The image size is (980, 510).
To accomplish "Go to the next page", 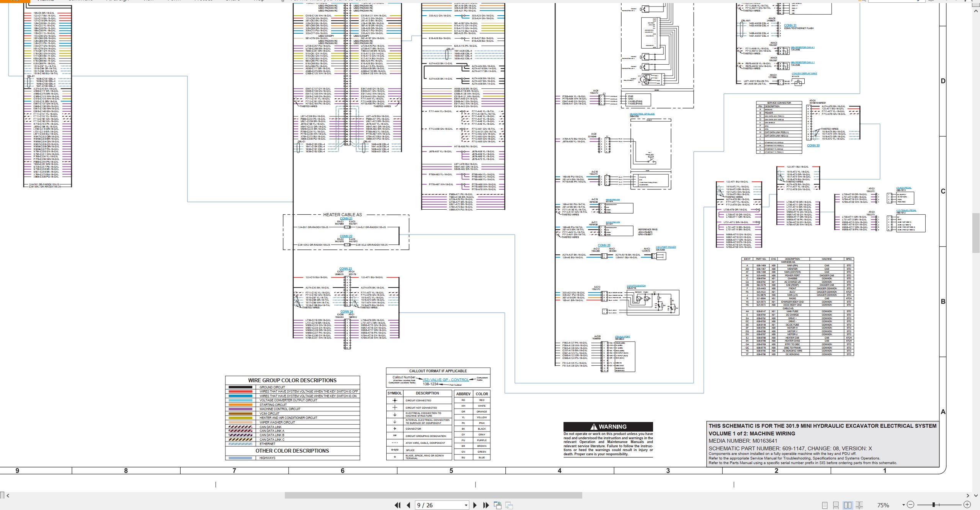I will click(x=475, y=505).
